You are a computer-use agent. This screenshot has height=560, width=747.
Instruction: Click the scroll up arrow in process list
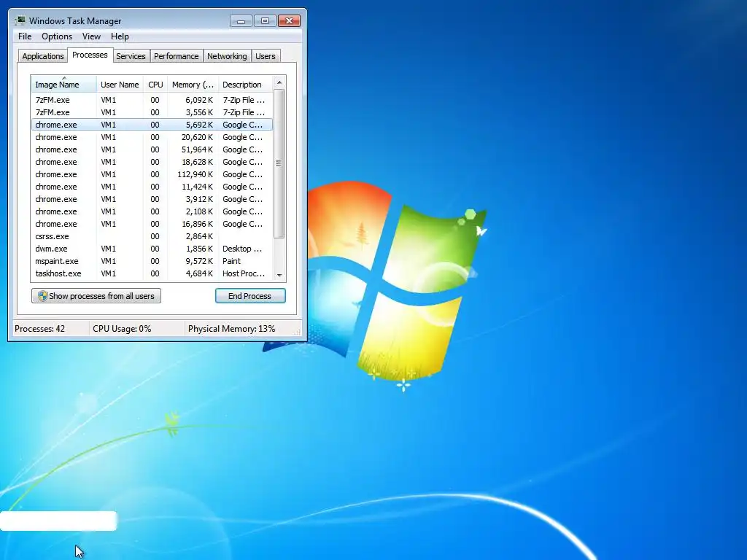(x=279, y=83)
